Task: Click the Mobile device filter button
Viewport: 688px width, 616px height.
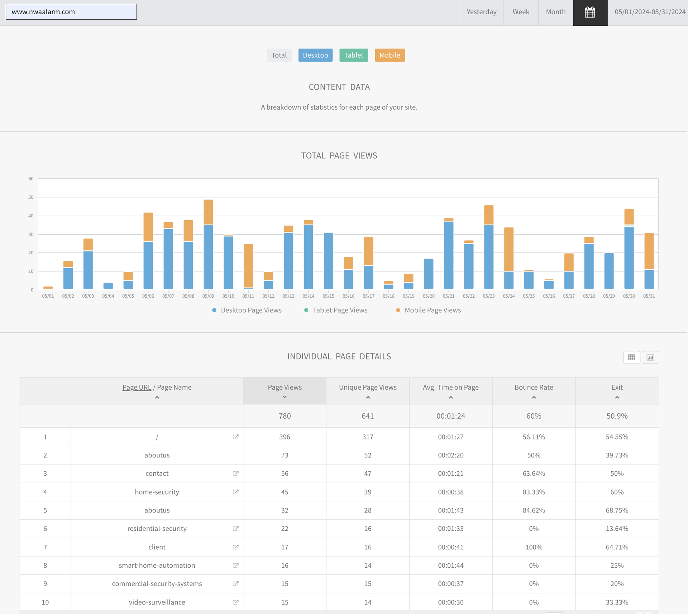Action: [x=390, y=55]
